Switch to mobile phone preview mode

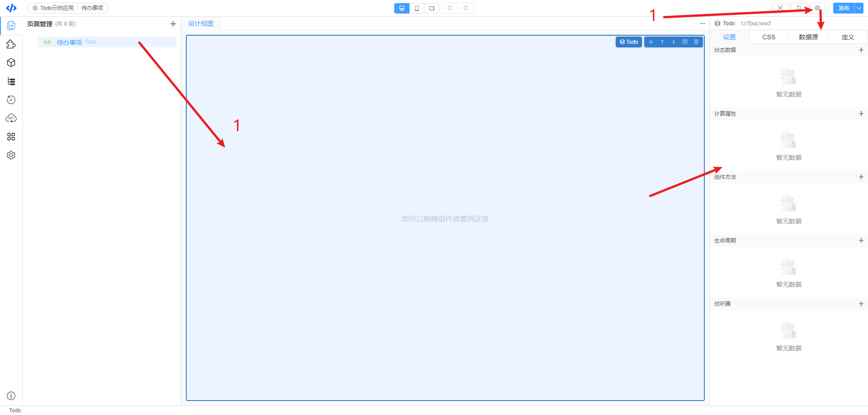417,8
